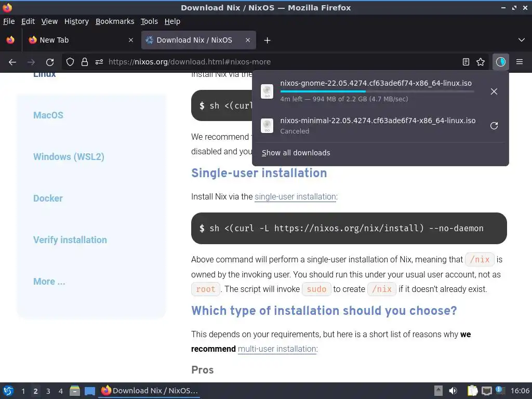The image size is (532, 399).
Task: Click the --no-daemon install command block
Action: [349, 229]
